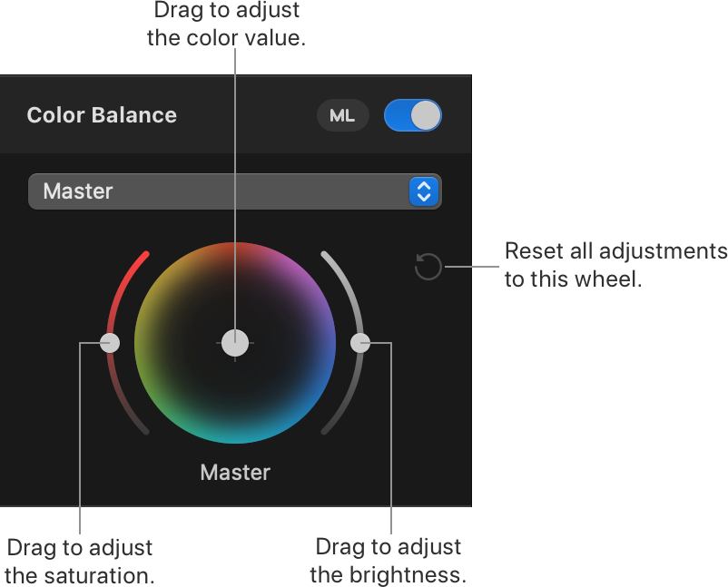Turn off the Color Balance switch
The width and height of the screenshot is (728, 587).
point(412,115)
